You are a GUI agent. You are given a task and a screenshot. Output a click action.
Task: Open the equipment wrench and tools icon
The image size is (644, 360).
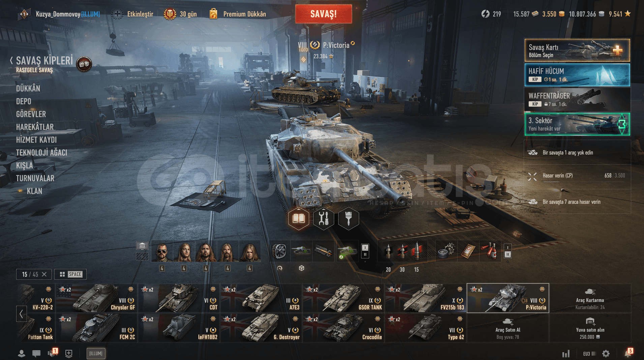323,219
